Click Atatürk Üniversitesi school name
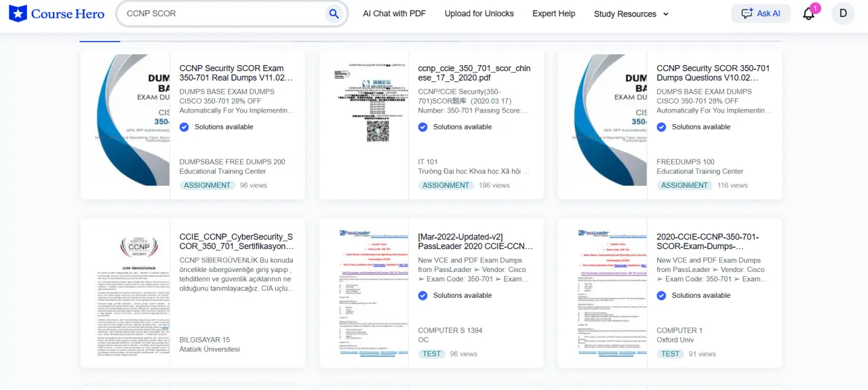The height and width of the screenshot is (390, 868). point(210,349)
